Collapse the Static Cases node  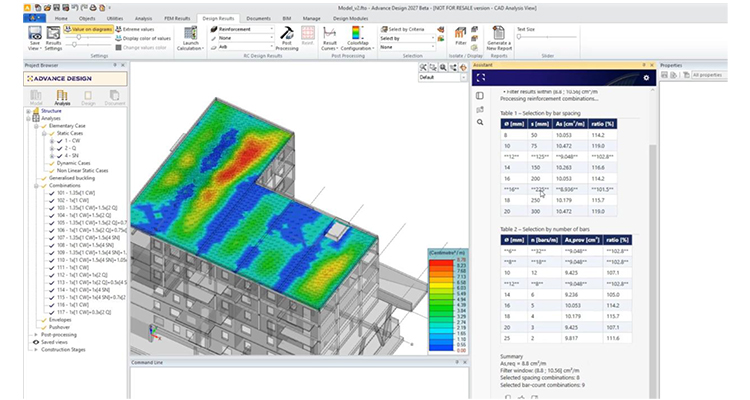(44, 133)
